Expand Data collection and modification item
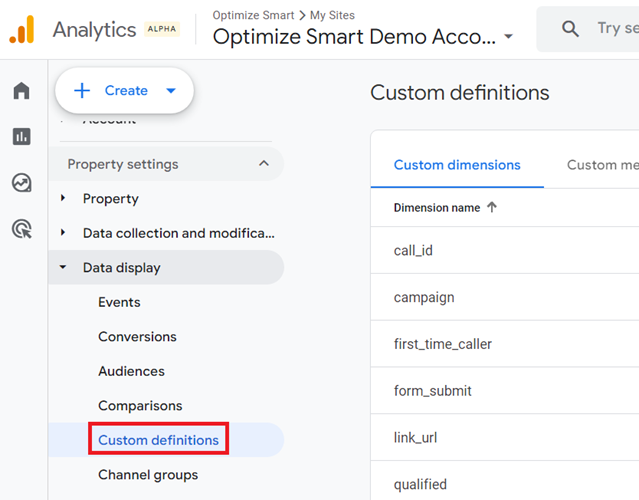The image size is (639, 500). (63, 233)
